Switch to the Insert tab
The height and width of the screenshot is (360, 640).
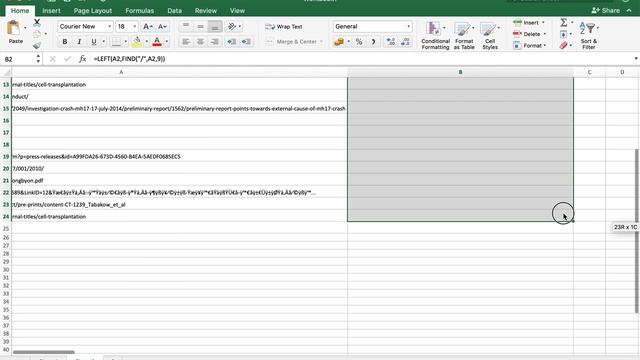tap(51, 11)
